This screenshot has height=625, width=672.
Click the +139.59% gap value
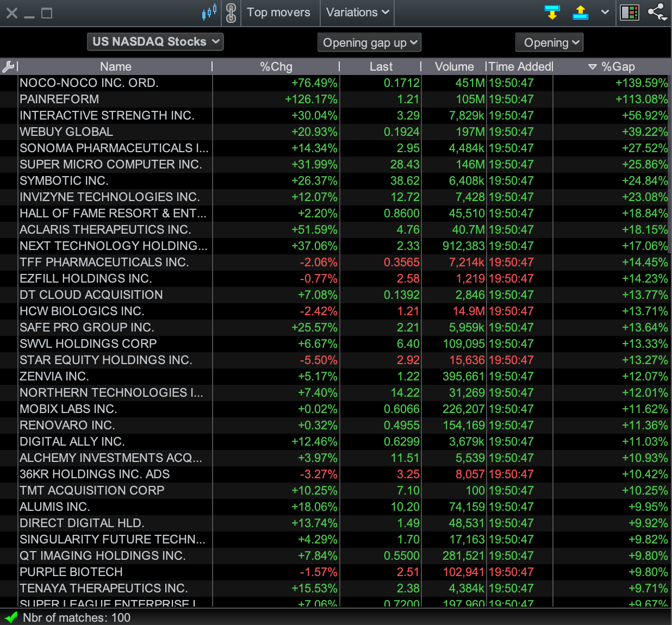(642, 83)
